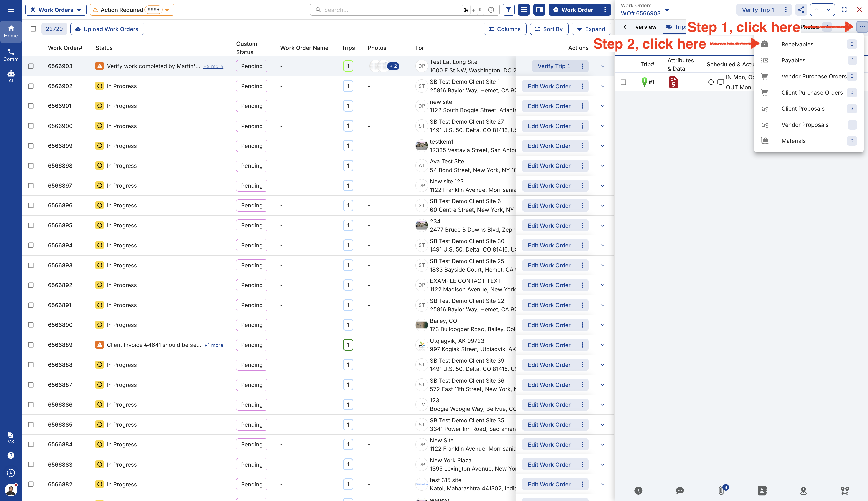Image resolution: width=868 pixels, height=501 pixels.
Task: Open the hamburger navigation menu
Action: [x=11, y=10]
